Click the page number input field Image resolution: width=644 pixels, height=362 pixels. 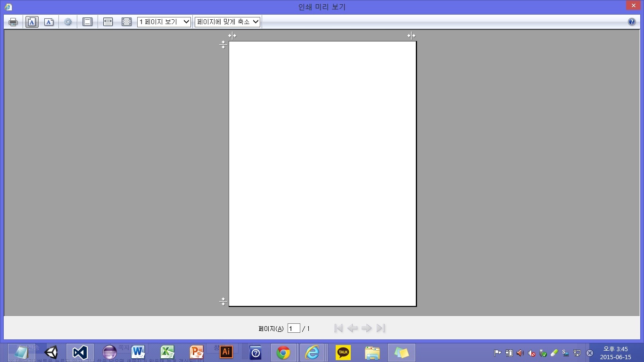[294, 329]
